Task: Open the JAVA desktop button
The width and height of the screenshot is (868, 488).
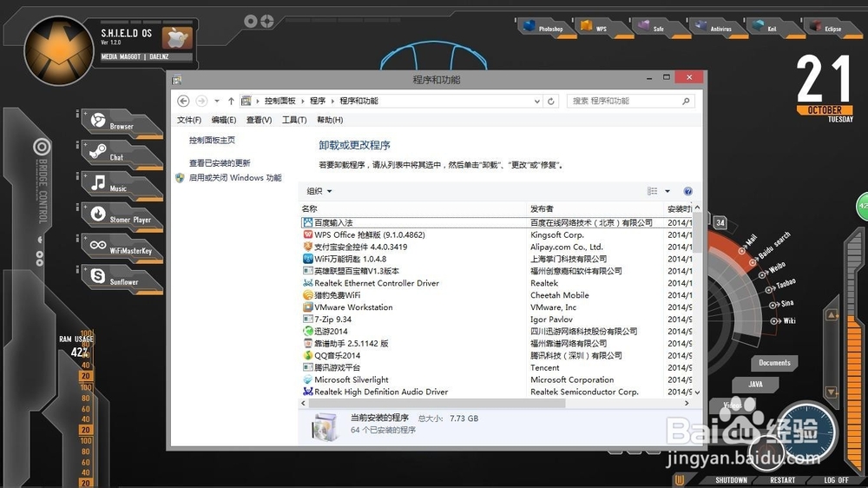Action: (755, 384)
